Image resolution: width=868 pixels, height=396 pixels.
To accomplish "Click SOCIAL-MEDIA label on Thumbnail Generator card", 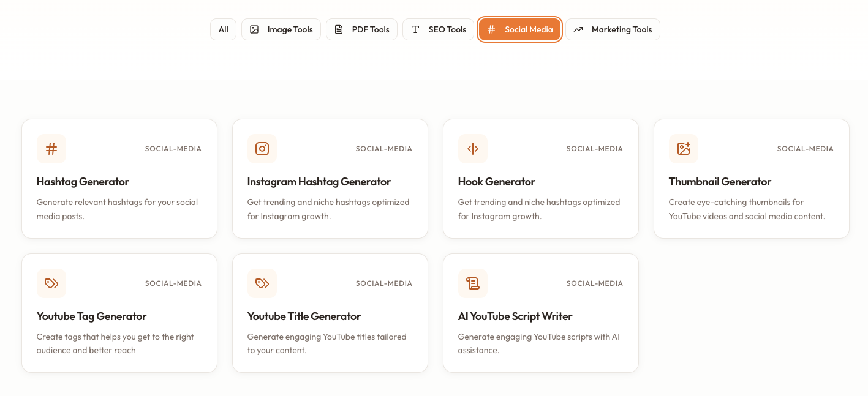I will tap(806, 149).
